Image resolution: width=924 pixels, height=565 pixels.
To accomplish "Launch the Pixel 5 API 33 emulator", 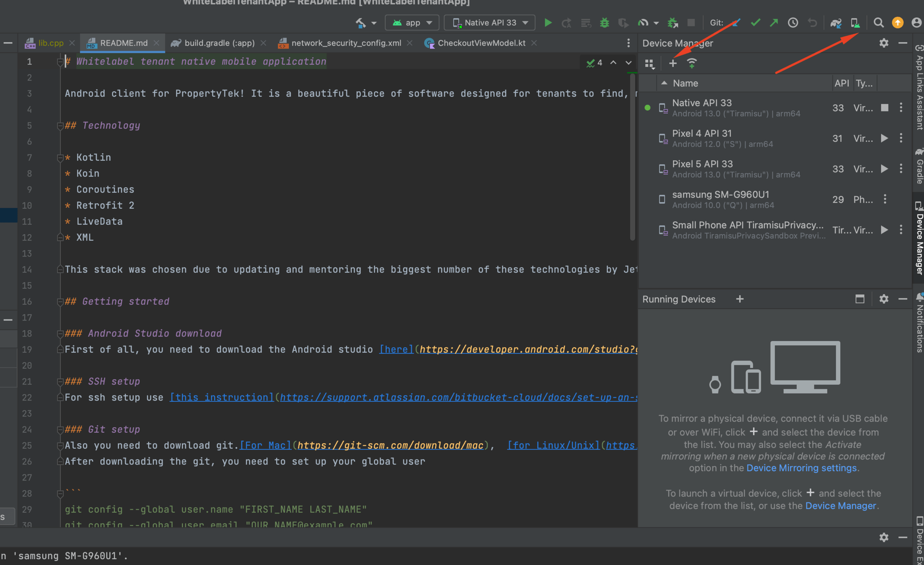I will [884, 169].
